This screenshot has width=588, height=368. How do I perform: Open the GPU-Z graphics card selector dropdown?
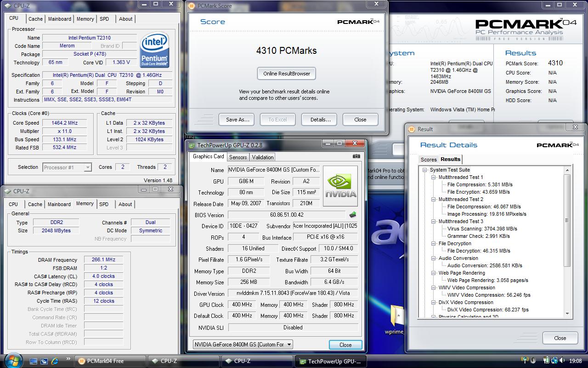[243, 344]
